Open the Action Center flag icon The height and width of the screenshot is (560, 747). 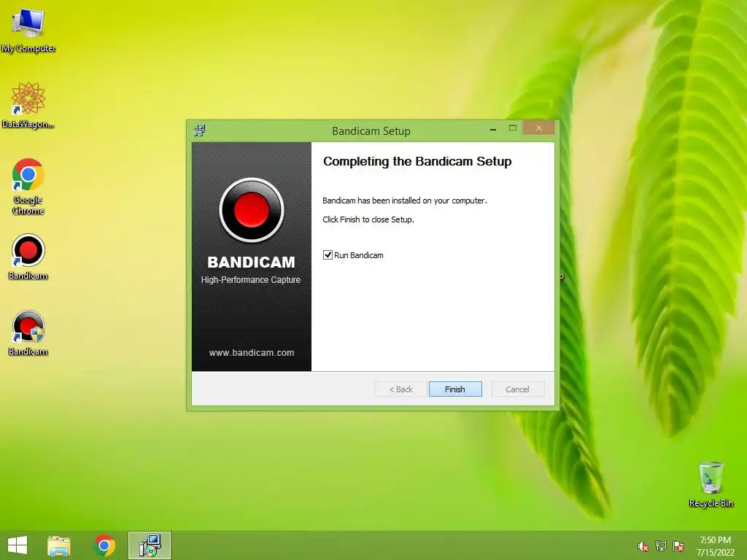pyautogui.click(x=678, y=546)
